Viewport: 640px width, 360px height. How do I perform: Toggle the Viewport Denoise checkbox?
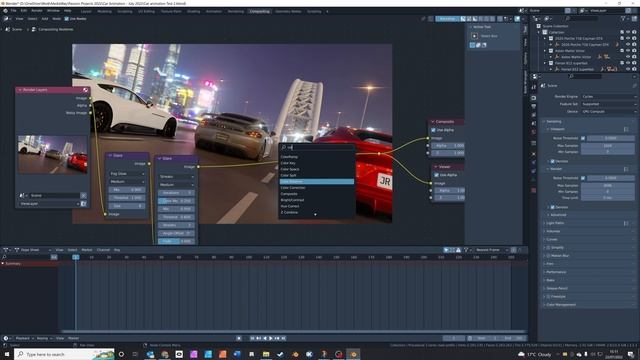click(553, 161)
